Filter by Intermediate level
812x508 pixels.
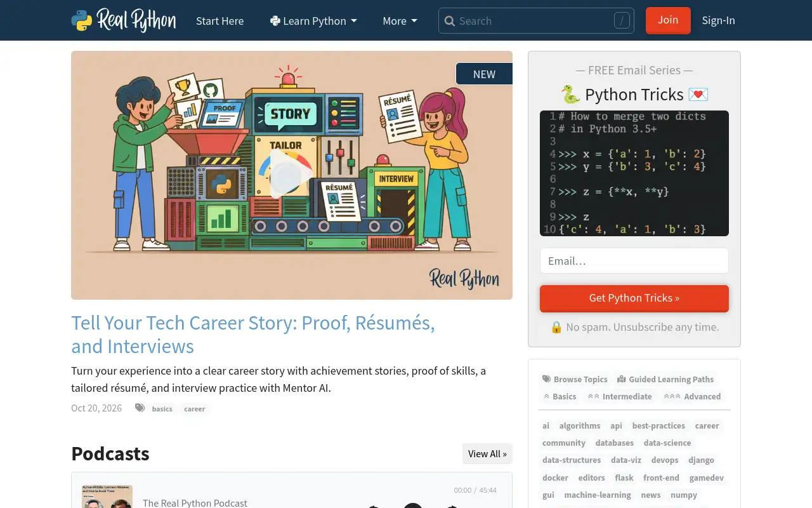[620, 396]
